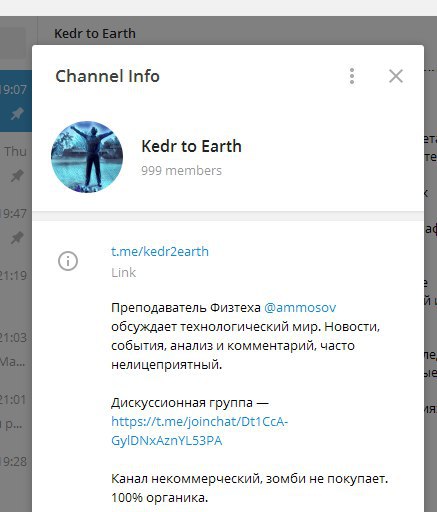The width and height of the screenshot is (437, 512).
Task: Open the Kedr to Earth channel avatar
Action: click(x=87, y=157)
